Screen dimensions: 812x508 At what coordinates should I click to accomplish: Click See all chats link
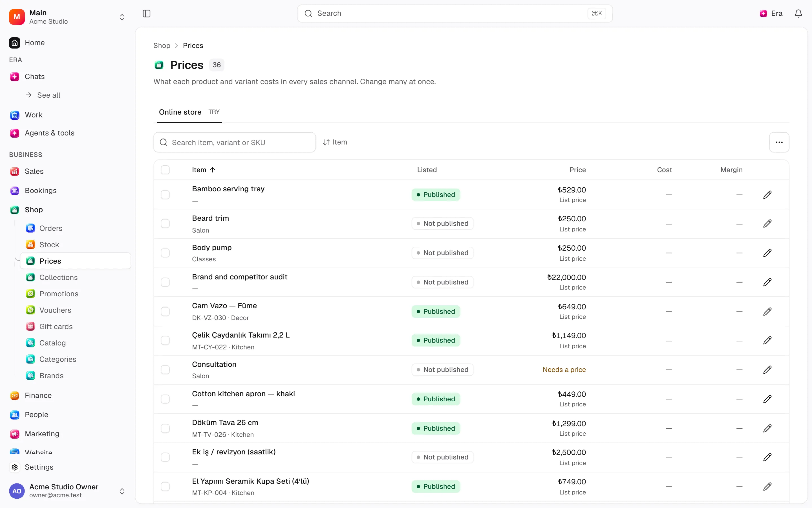49,95
